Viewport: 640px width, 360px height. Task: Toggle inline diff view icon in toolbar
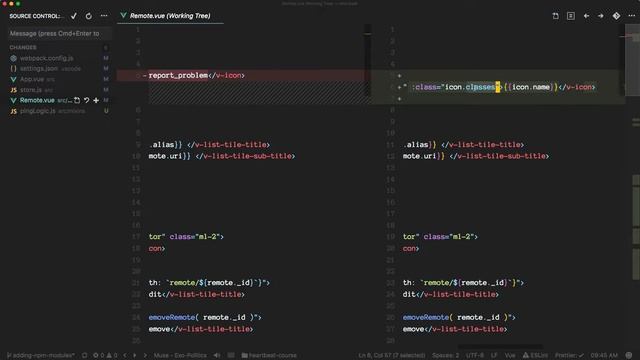pyautogui.click(x=571, y=16)
